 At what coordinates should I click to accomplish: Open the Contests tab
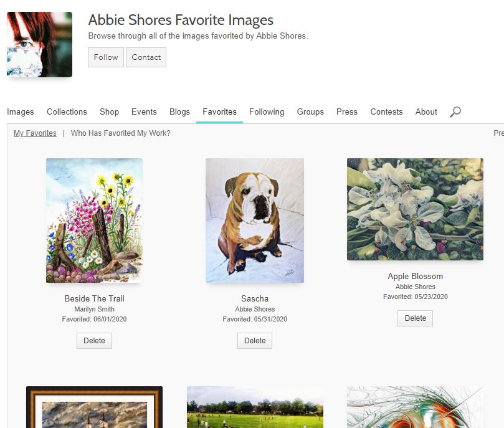(x=386, y=112)
